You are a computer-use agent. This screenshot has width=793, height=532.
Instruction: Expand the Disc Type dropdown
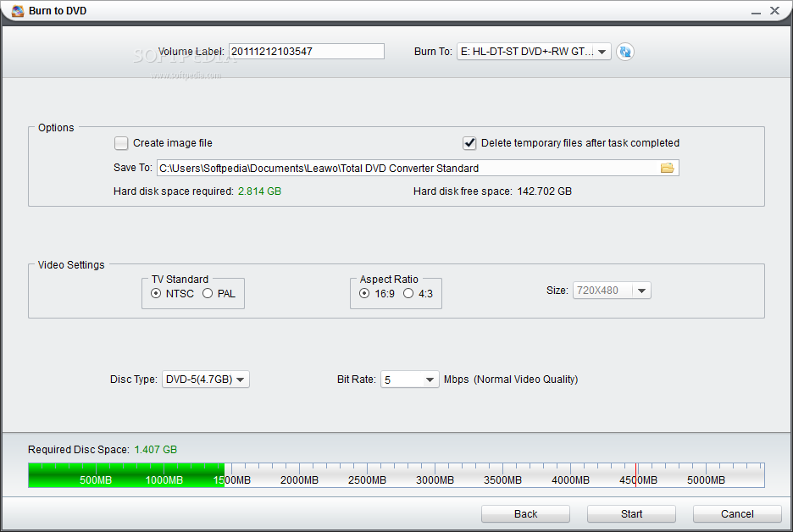205,380
